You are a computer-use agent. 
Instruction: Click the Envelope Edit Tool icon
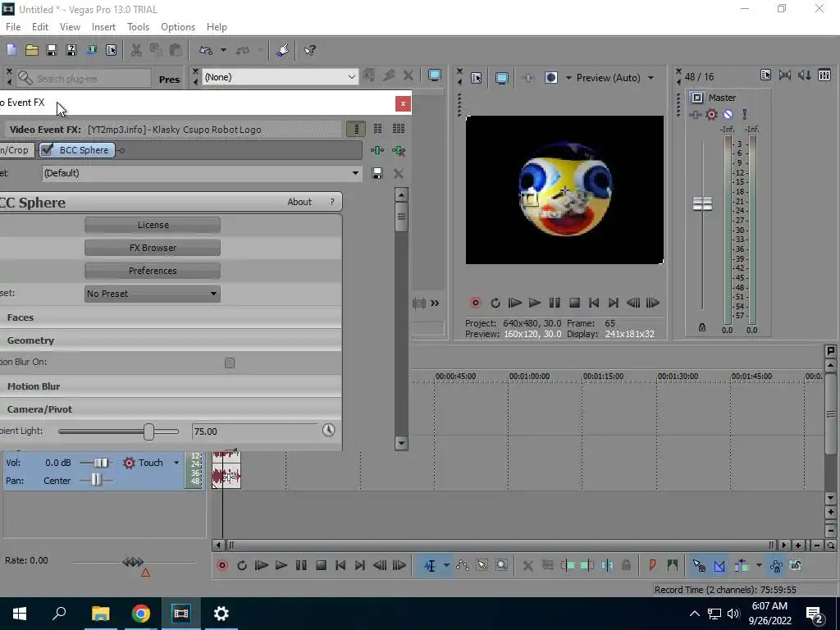point(463,565)
